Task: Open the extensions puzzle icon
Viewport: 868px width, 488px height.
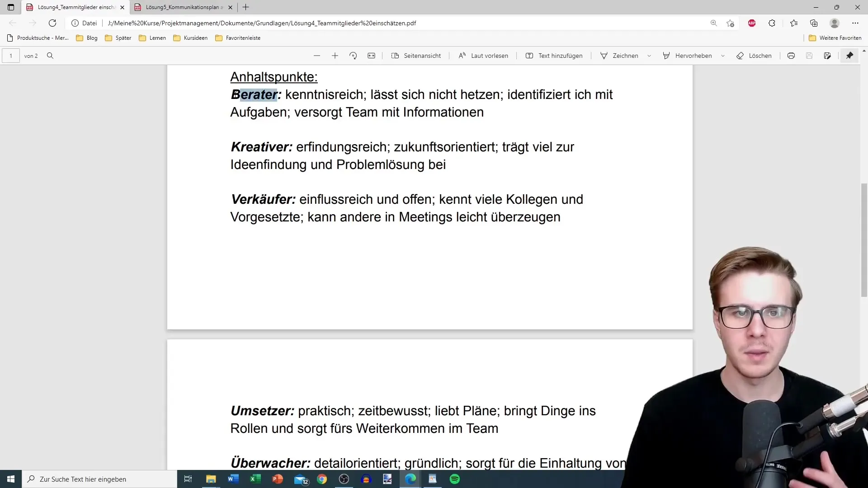Action: (772, 23)
